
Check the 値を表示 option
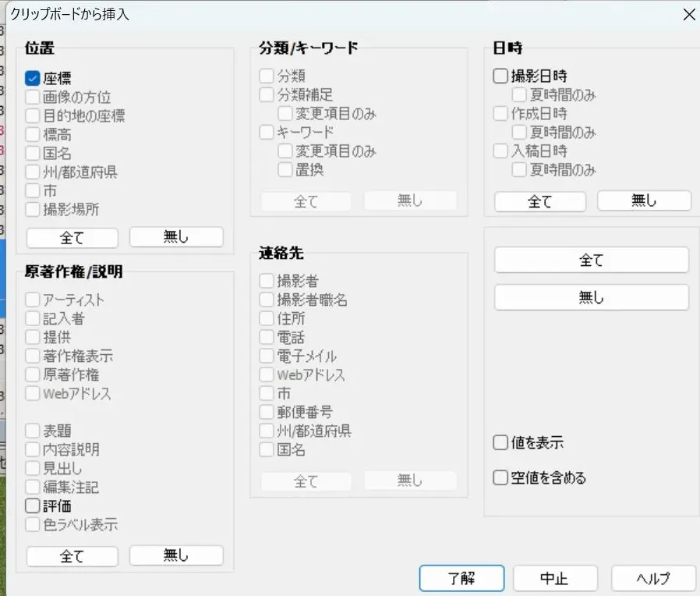click(500, 443)
